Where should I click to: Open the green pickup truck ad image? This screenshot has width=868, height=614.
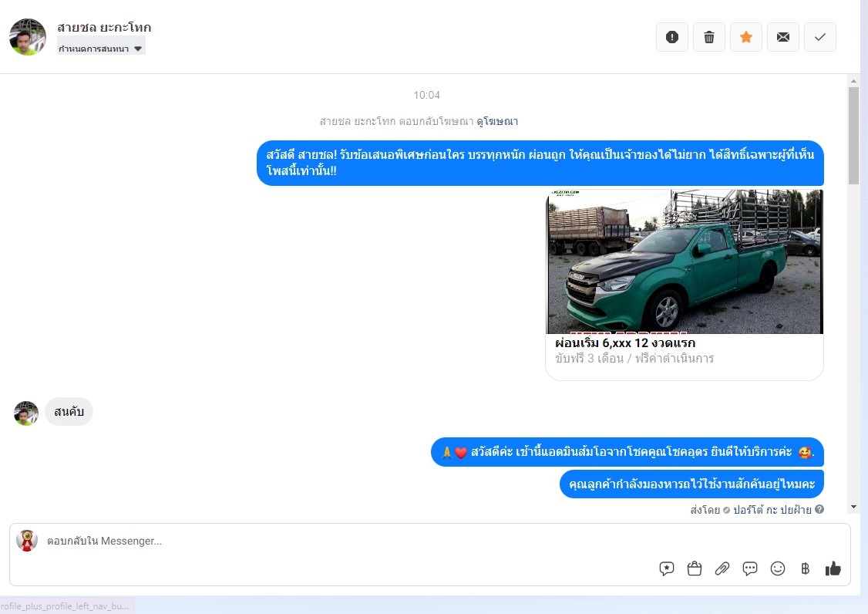[685, 261]
